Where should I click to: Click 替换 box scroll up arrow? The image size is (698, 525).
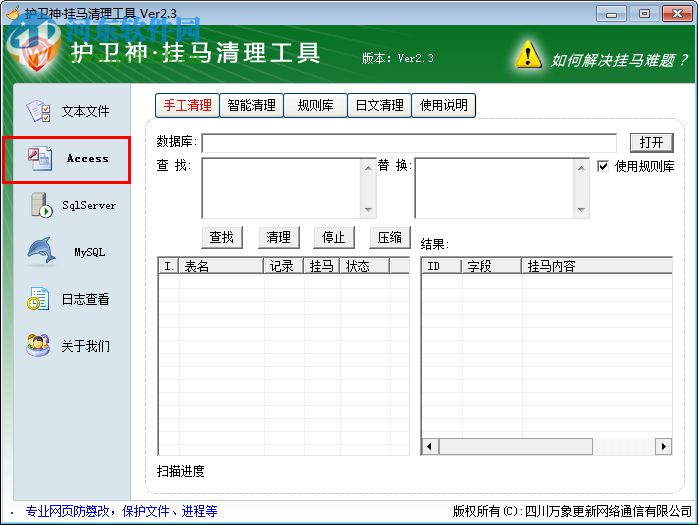(x=581, y=167)
